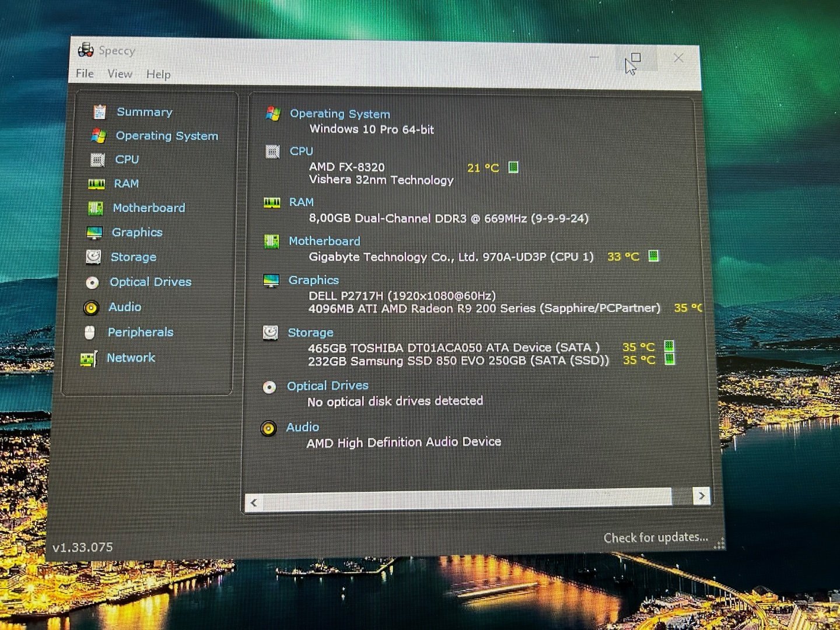
Task: Click the motherboard temperature indicator beside 33 °C
Action: 654,256
